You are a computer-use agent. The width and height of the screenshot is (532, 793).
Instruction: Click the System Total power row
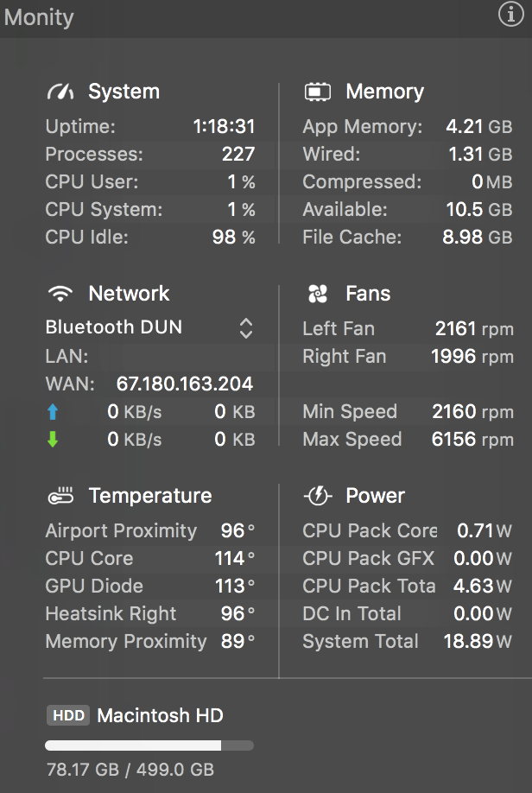tap(408, 641)
